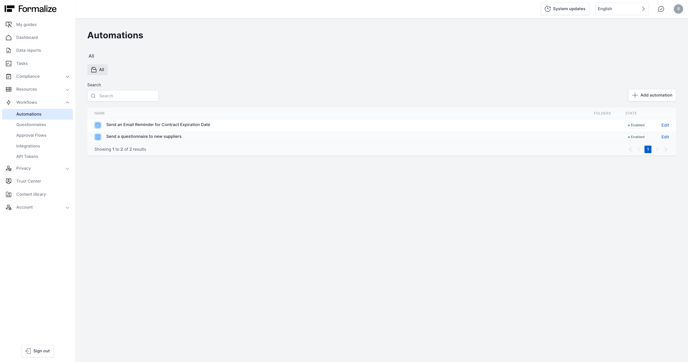
Task: Select Automations in sidebar
Action: [37, 114]
